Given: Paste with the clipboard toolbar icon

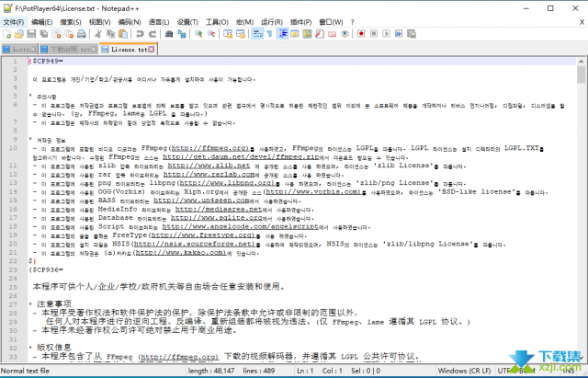Looking at the screenshot, I should pyautogui.click(x=123, y=34).
